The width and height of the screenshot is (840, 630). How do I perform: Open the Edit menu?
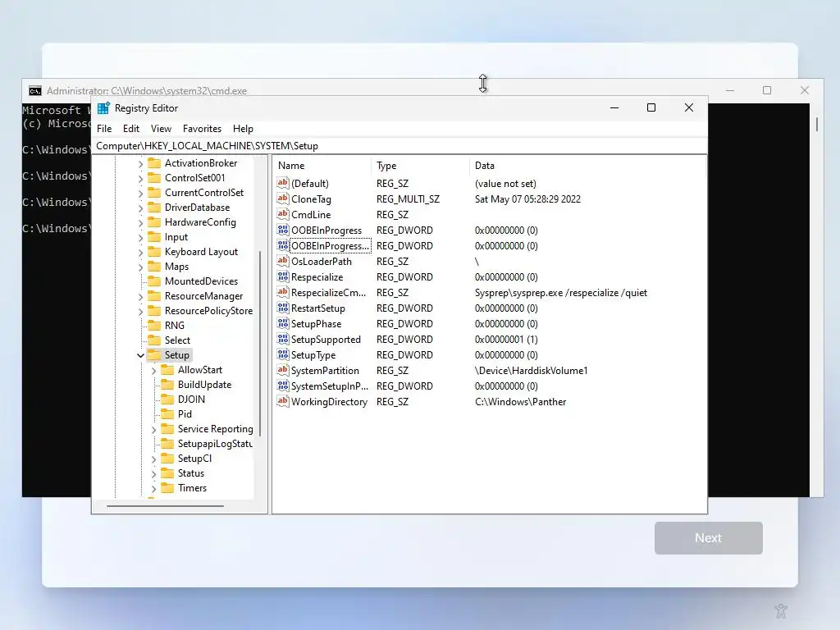130,129
